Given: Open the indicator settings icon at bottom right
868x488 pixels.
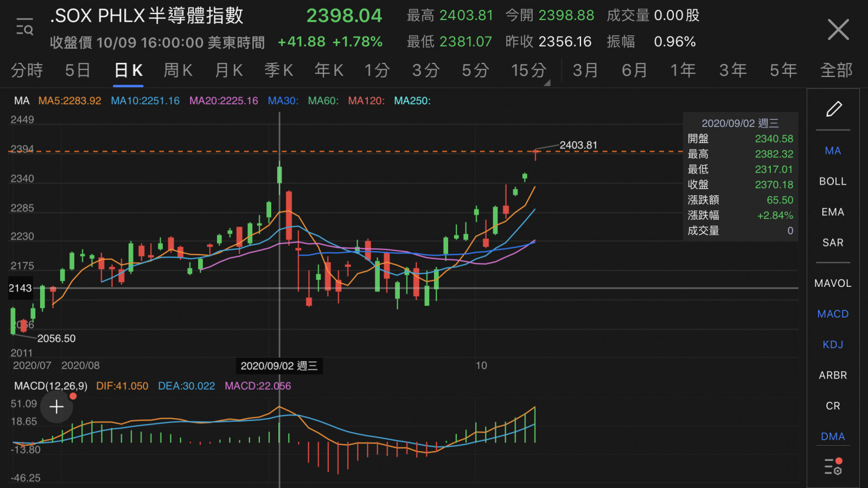Looking at the screenshot, I should [833, 466].
